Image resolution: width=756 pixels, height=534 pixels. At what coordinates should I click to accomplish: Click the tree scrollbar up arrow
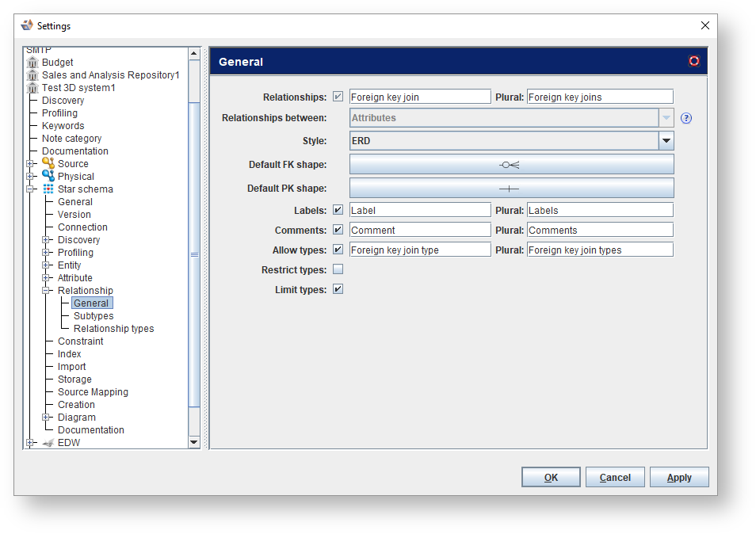pos(194,53)
